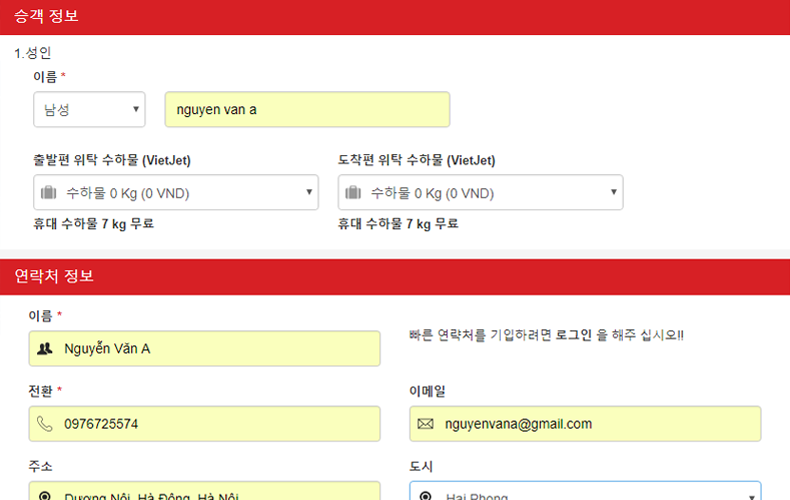This screenshot has width=790, height=500.
Task: Focus the passenger name field 'nguyen van a'
Action: [307, 110]
